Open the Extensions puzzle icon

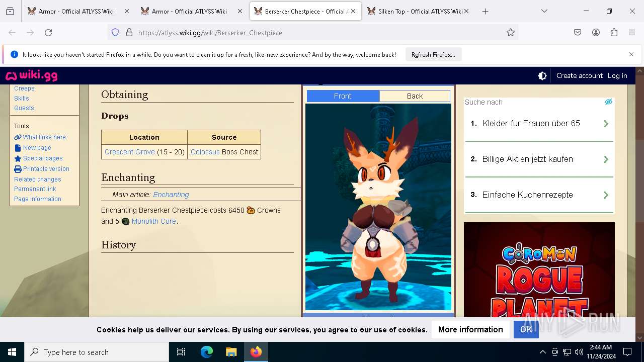click(x=614, y=33)
